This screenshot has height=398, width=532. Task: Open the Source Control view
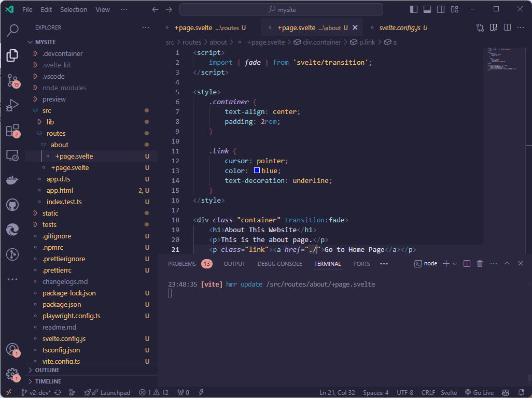[x=12, y=80]
